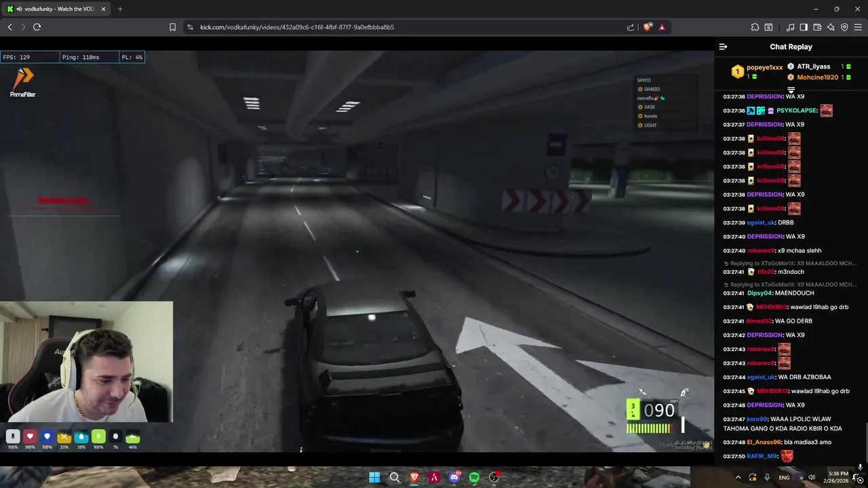Open the browser extensions puzzle icon
The width and height of the screenshot is (868, 488).
[x=755, y=27]
